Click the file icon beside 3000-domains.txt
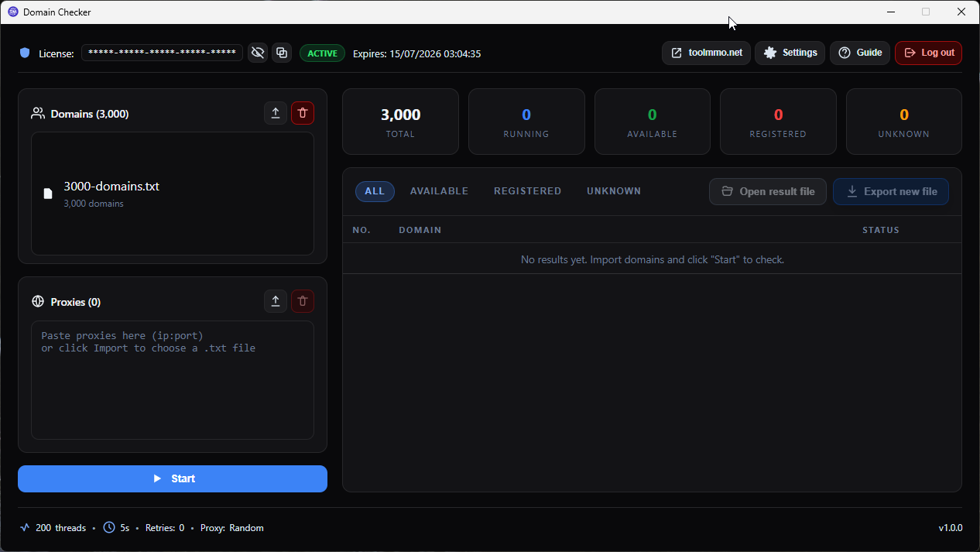The height and width of the screenshot is (552, 980). click(x=48, y=194)
